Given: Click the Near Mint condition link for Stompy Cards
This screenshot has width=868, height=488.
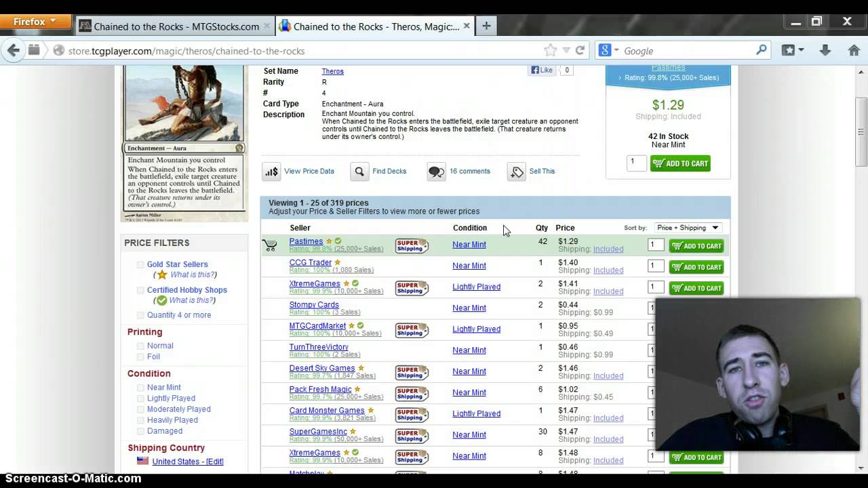Looking at the screenshot, I should tap(469, 308).
